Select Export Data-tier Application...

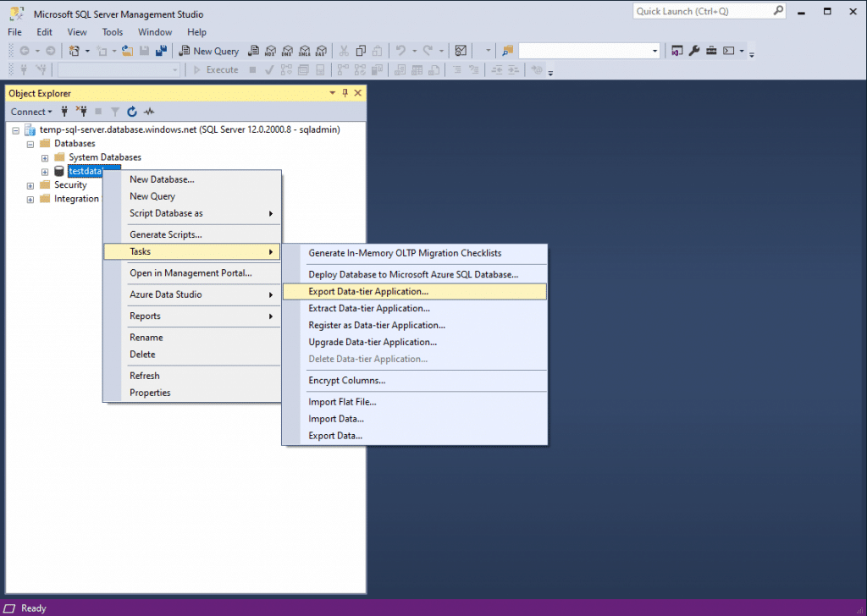415,292
